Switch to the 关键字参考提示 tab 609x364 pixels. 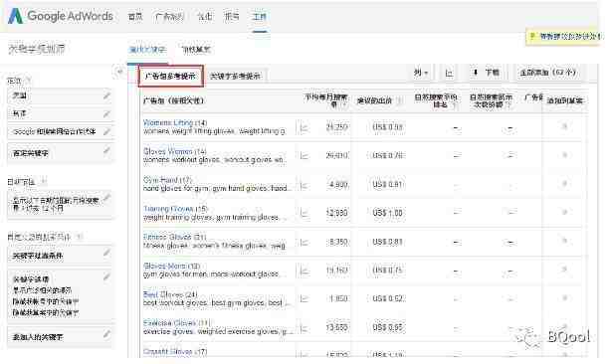tap(235, 76)
